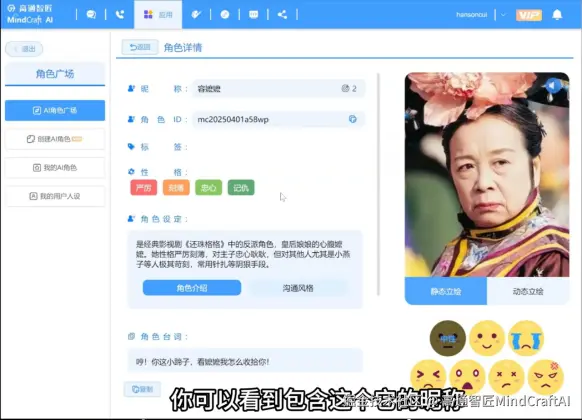Viewport: 582px width, 420px height.
Task: Click the username hansoncui
Action: (471, 15)
